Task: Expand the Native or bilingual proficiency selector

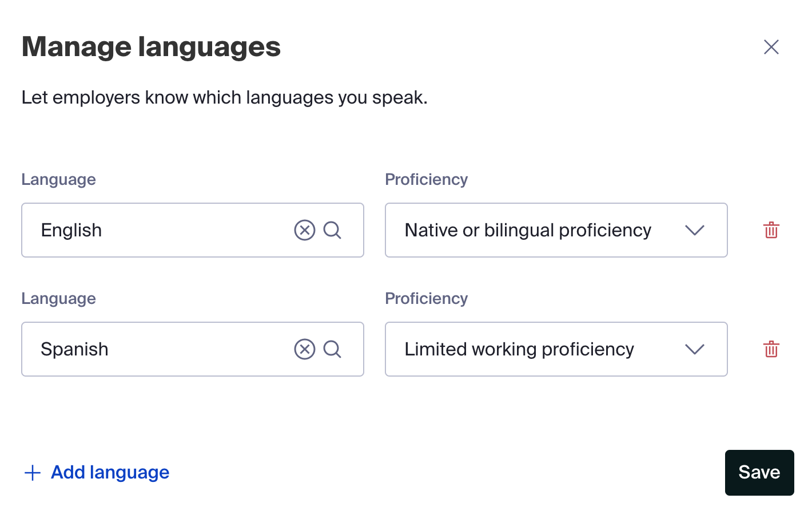Action: 555,230
